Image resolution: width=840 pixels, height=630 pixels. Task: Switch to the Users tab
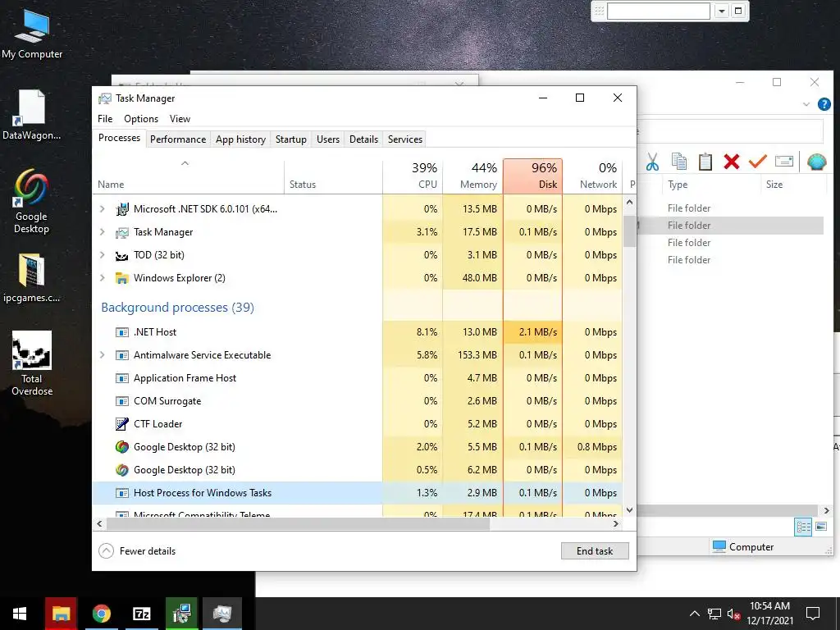pyautogui.click(x=328, y=139)
